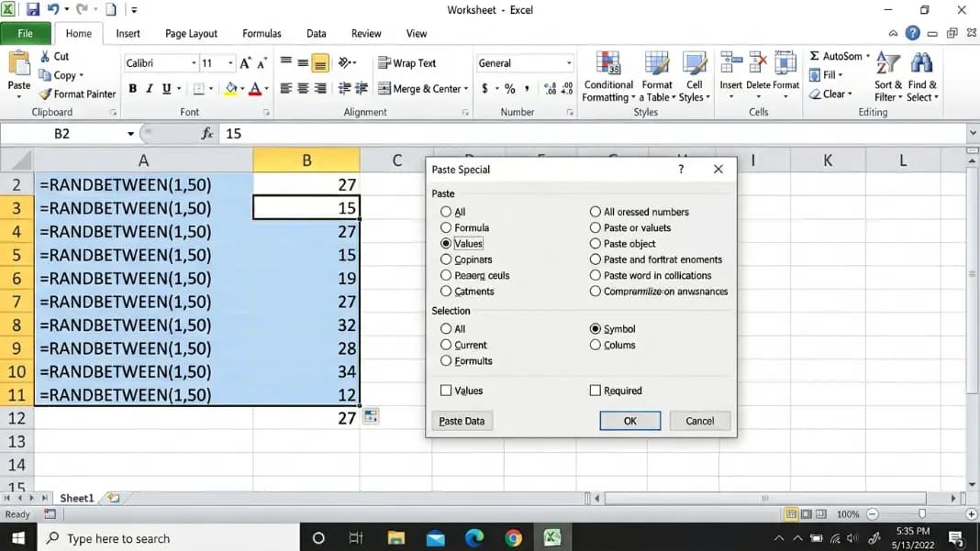Viewport: 980px width, 551px height.
Task: Expand the Merge & Center dropdown arrow
Action: [x=466, y=89]
